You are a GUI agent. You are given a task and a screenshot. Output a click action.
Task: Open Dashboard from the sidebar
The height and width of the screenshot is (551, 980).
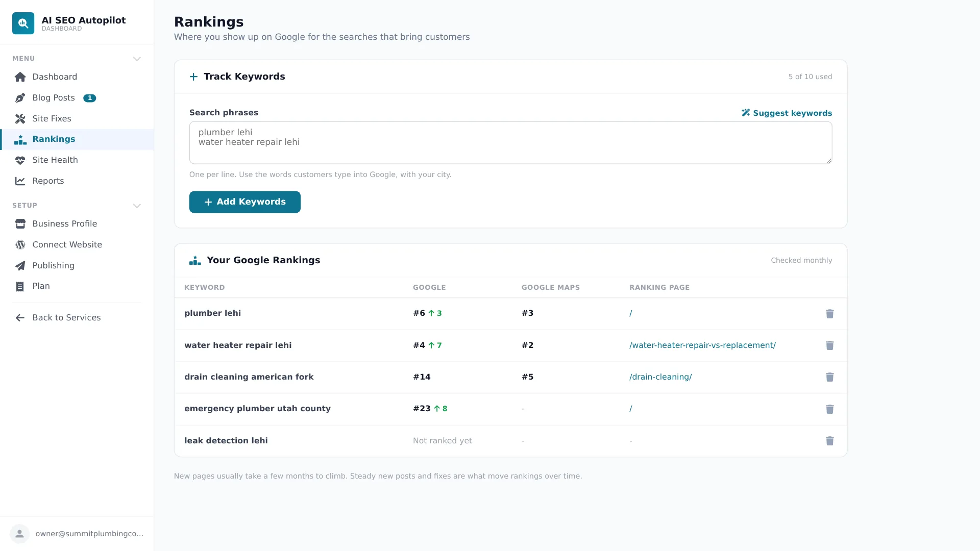[x=77, y=77]
